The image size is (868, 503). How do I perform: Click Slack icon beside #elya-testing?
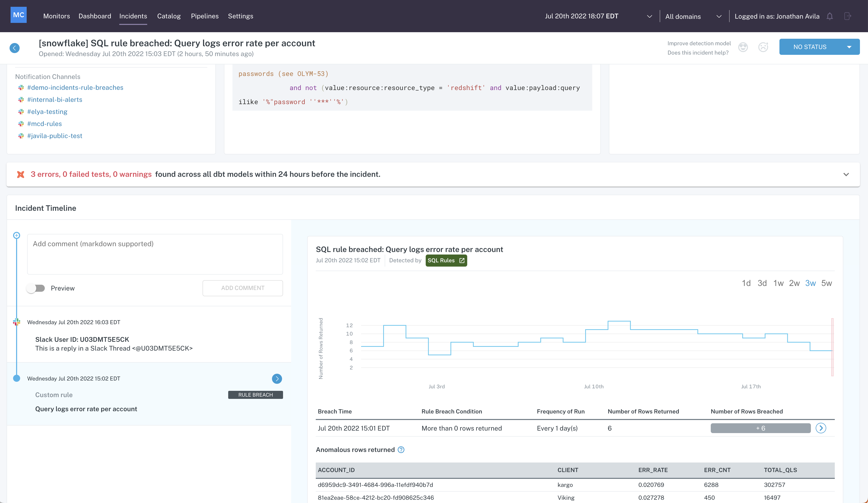[21, 112]
